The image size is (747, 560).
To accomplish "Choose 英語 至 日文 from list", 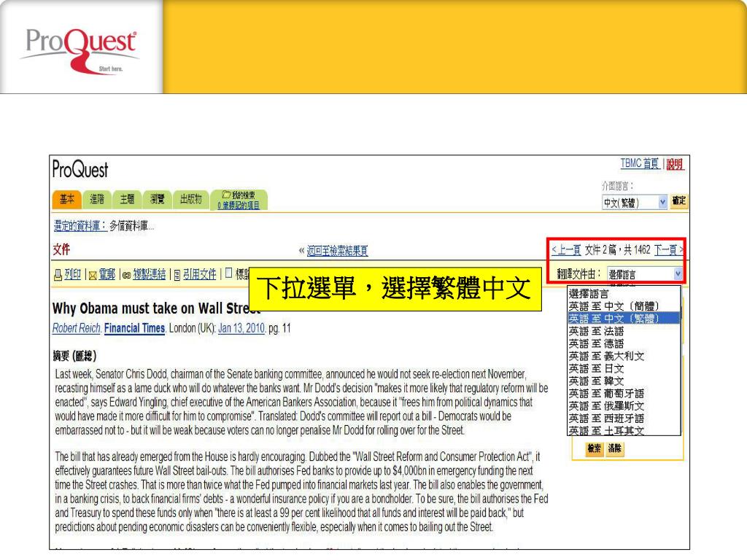I will [x=624, y=368].
